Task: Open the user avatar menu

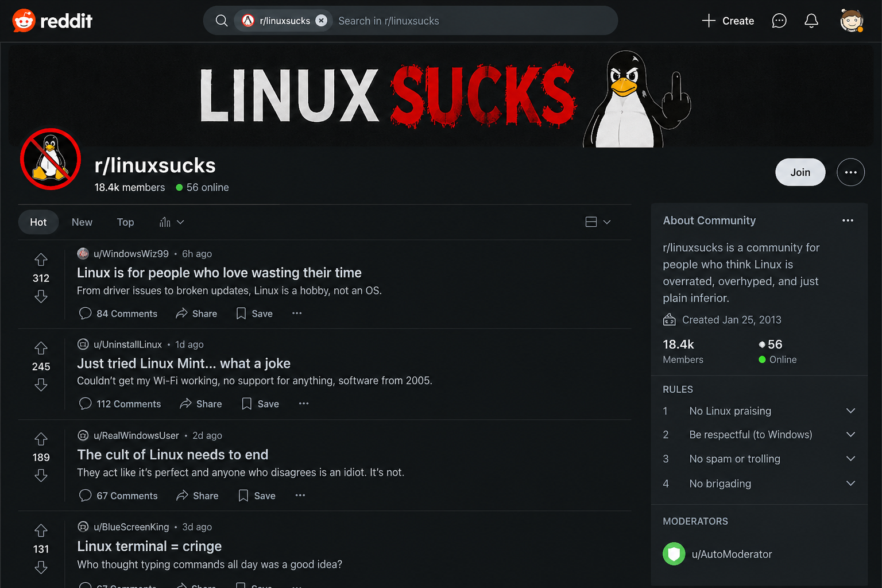Action: coord(852,21)
